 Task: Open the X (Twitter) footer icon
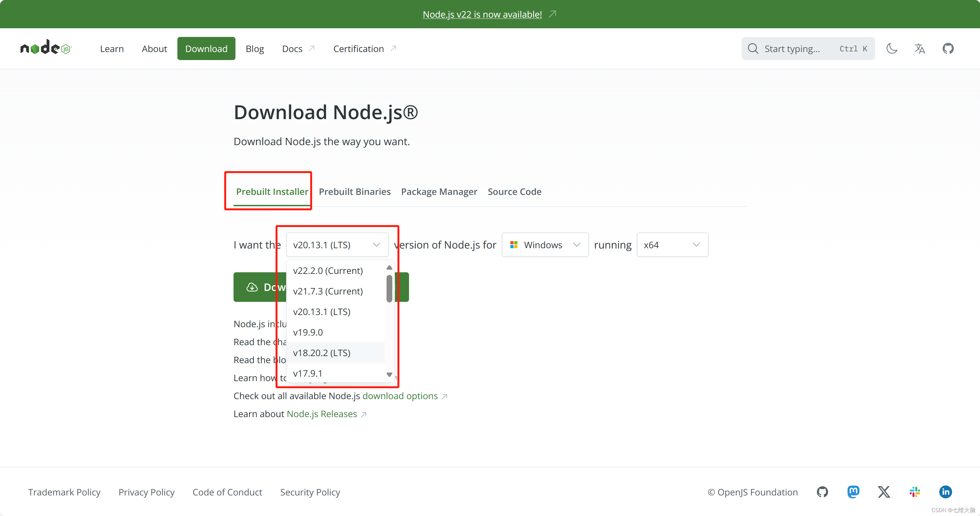(x=884, y=492)
